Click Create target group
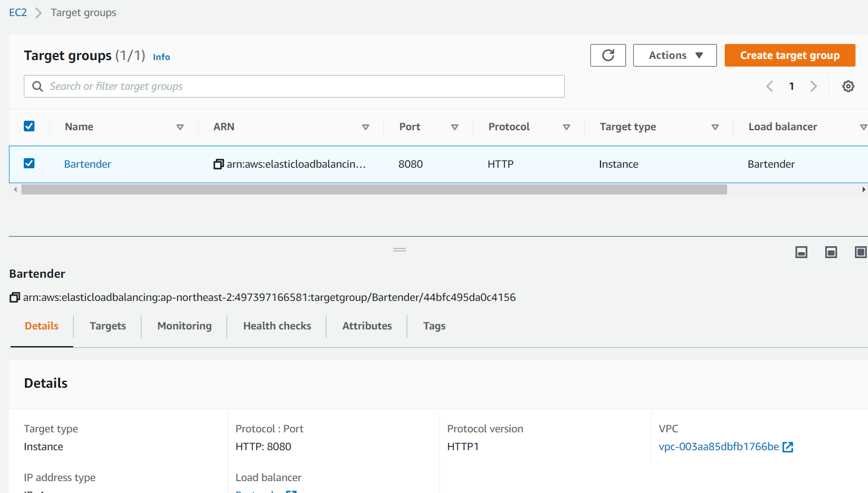Image resolution: width=868 pixels, height=493 pixels. [x=790, y=55]
